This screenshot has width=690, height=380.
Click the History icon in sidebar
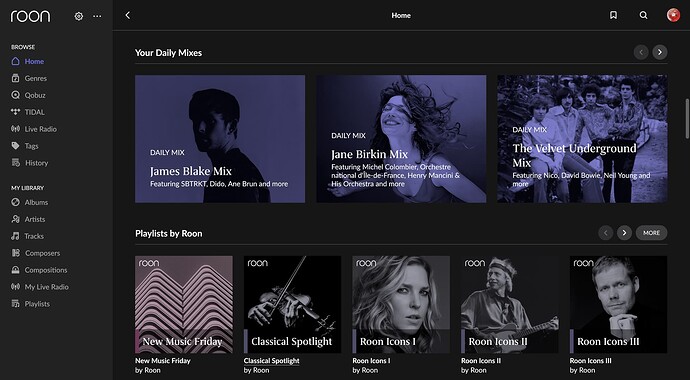(15, 163)
